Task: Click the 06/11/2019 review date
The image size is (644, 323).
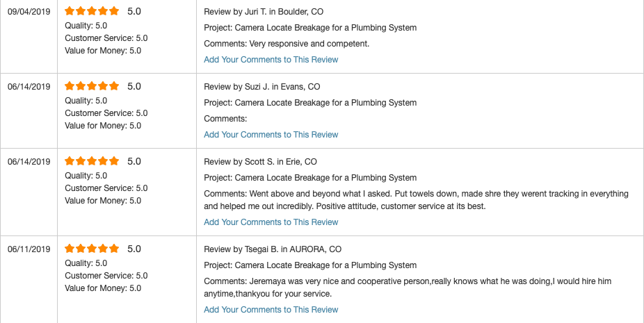Action: 29,249
